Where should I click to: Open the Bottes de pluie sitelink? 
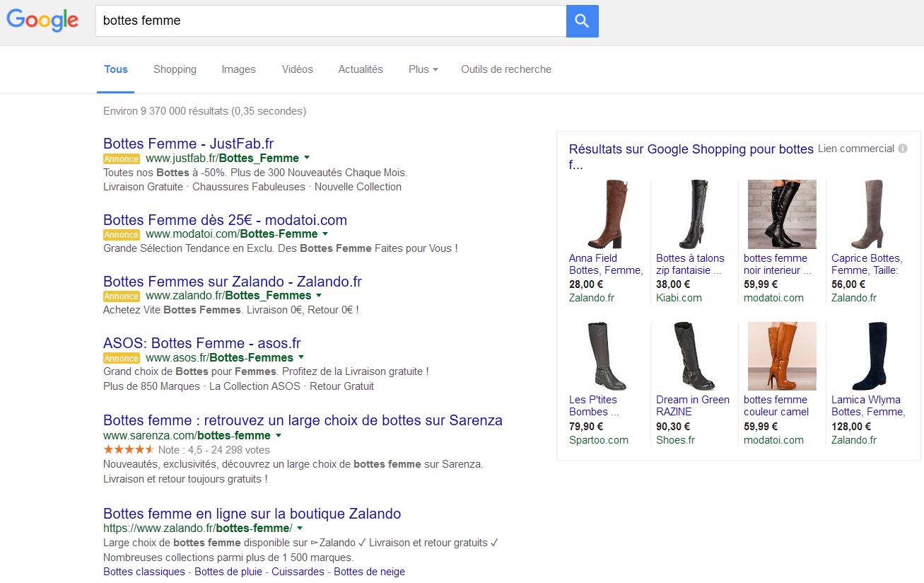(228, 572)
